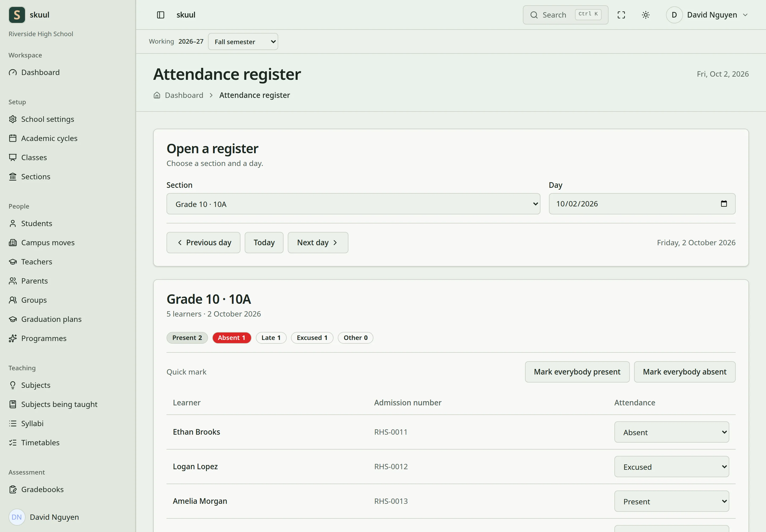Open the Teachers page

pyautogui.click(x=68, y=262)
